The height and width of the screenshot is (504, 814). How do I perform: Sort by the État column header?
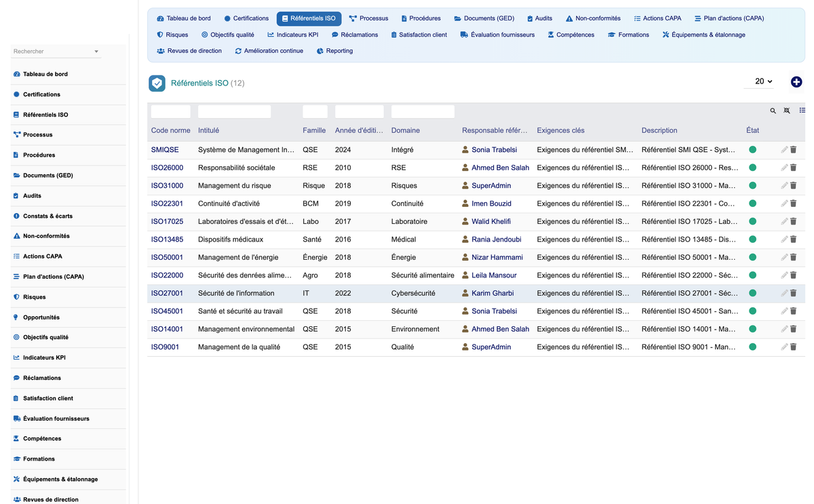coord(753,130)
